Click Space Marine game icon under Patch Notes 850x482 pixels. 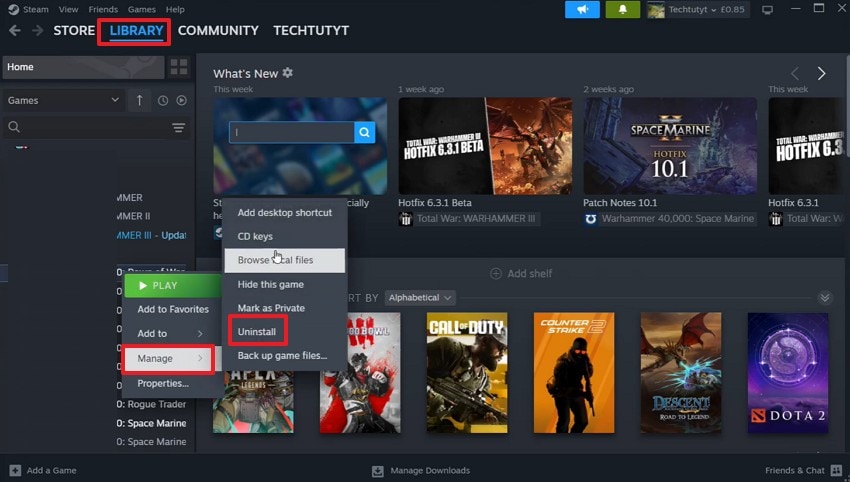[x=590, y=219]
